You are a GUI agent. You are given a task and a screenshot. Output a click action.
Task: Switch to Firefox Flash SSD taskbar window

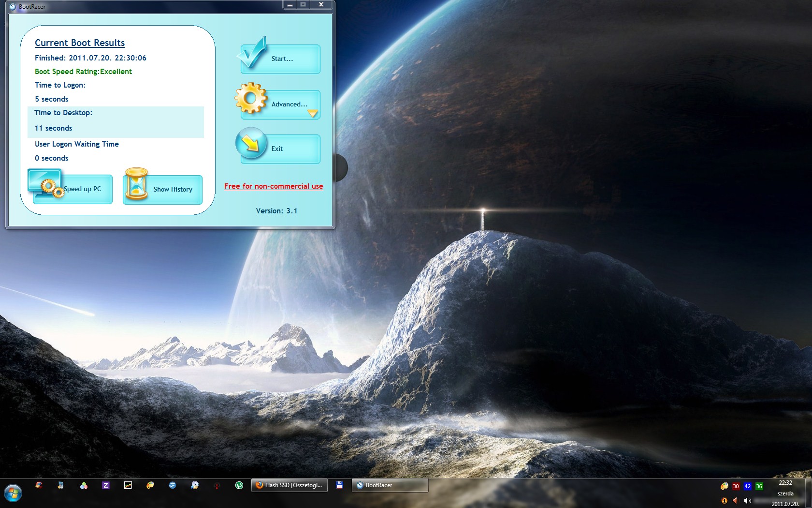click(x=290, y=485)
